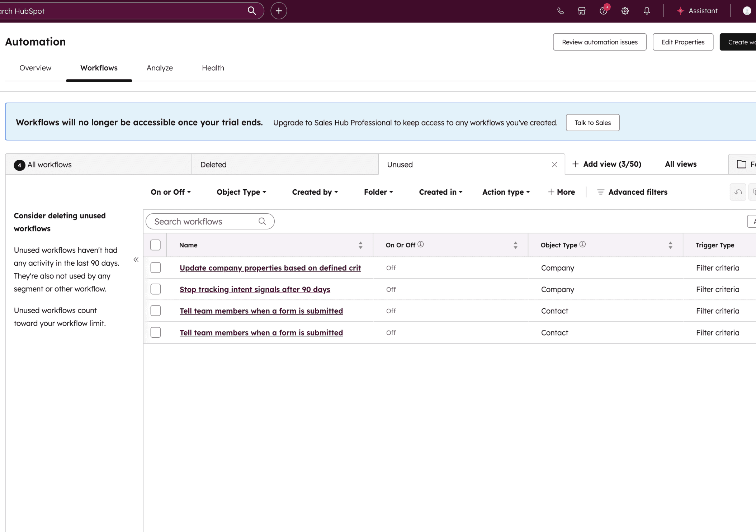Click the phone calling icon

coord(561,11)
